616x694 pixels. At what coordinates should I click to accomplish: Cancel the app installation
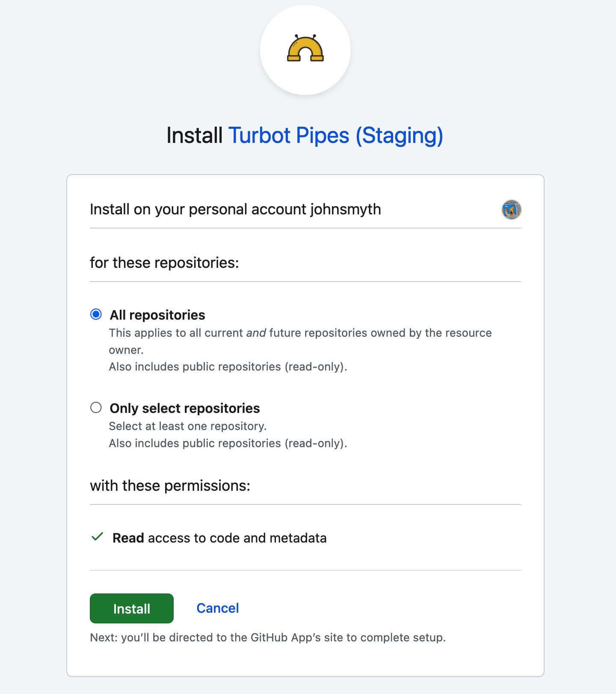coord(217,608)
